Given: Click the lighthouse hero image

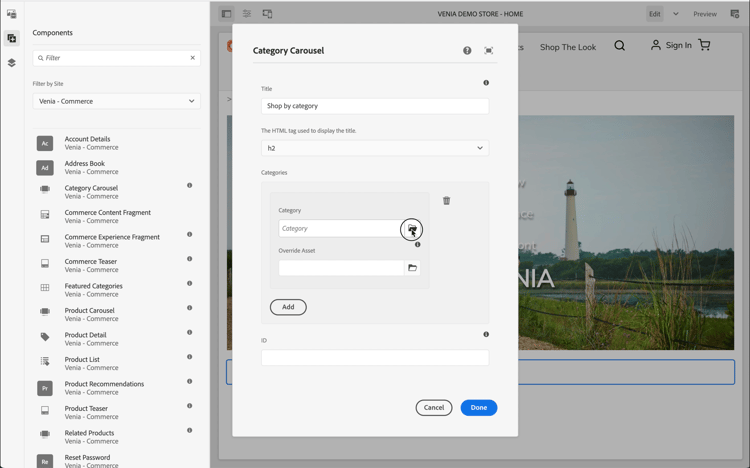Looking at the screenshot, I should click(626, 233).
